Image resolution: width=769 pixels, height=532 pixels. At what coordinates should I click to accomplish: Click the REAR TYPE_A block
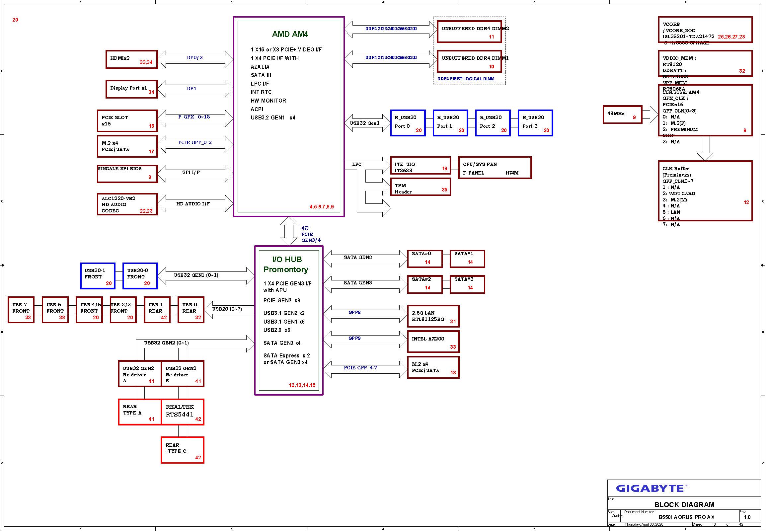(140, 412)
